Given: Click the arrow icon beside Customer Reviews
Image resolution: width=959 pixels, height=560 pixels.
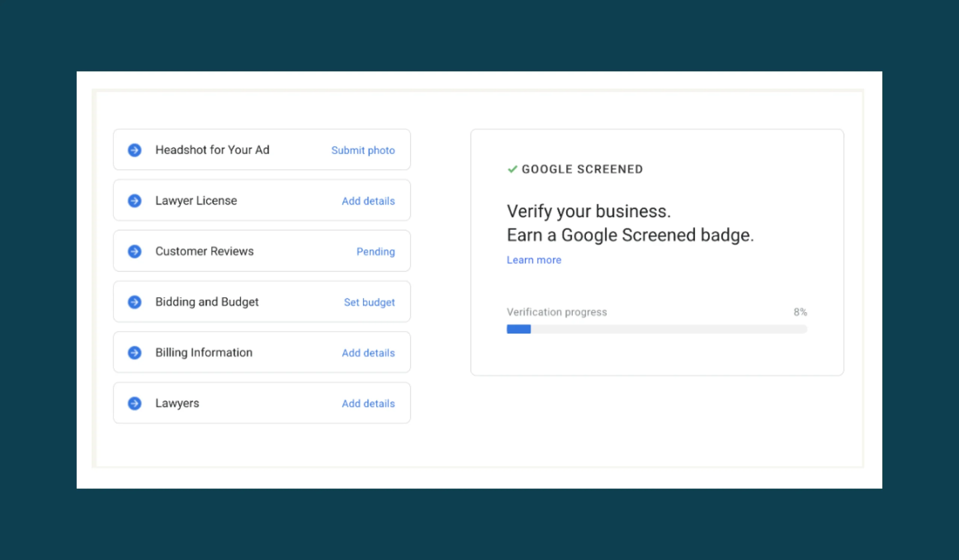Looking at the screenshot, I should (134, 251).
